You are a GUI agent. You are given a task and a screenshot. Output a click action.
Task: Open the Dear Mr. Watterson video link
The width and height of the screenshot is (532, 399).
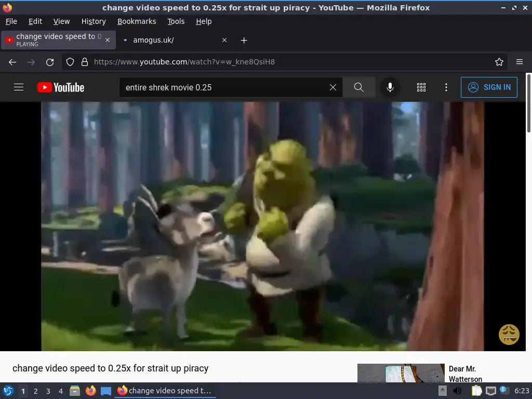coord(465,374)
